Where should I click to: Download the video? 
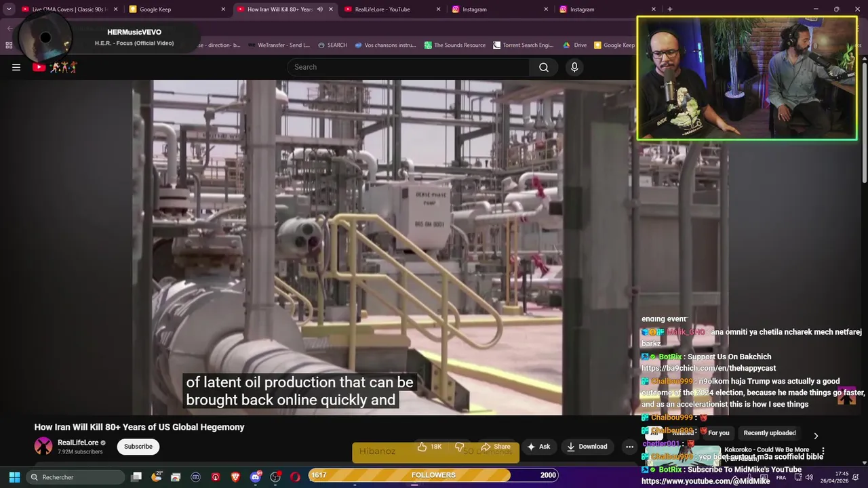click(x=587, y=447)
